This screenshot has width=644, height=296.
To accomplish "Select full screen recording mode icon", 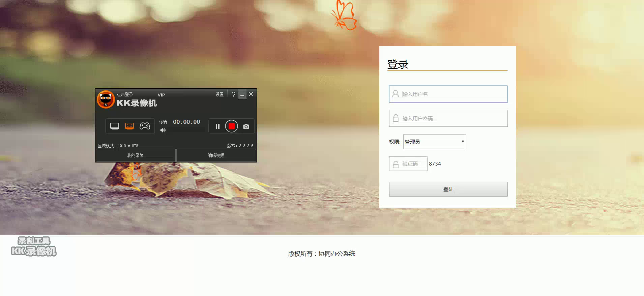I will pos(115,126).
